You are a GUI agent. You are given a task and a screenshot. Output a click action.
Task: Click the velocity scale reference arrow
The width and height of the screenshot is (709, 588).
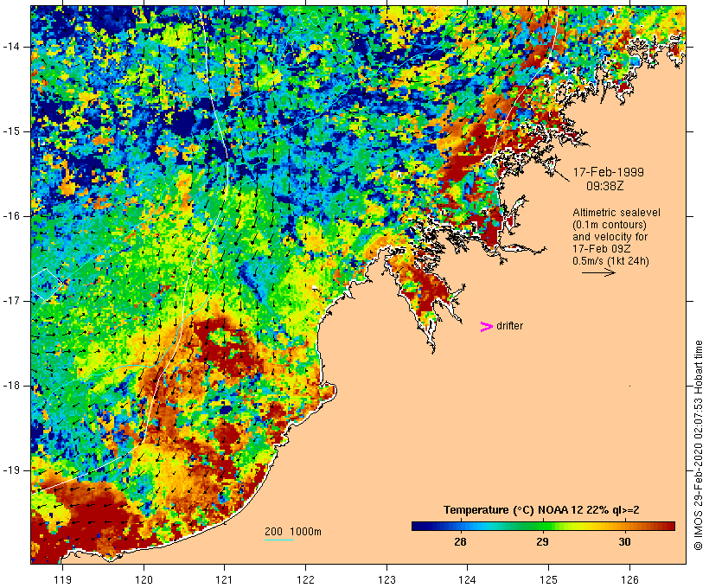598,272
